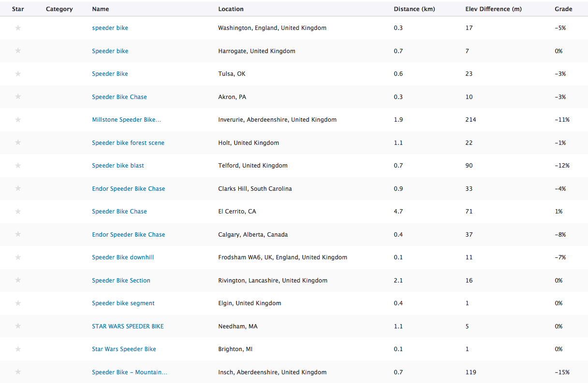Toggle star on Akron Speeder Bike Chase
Image resolution: width=588 pixels, height=383 pixels.
click(18, 97)
